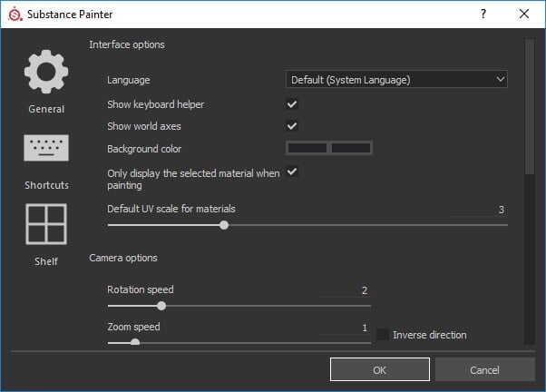The image size is (546, 392).
Task: Enable Inverse direction checkbox
Action: (383, 334)
